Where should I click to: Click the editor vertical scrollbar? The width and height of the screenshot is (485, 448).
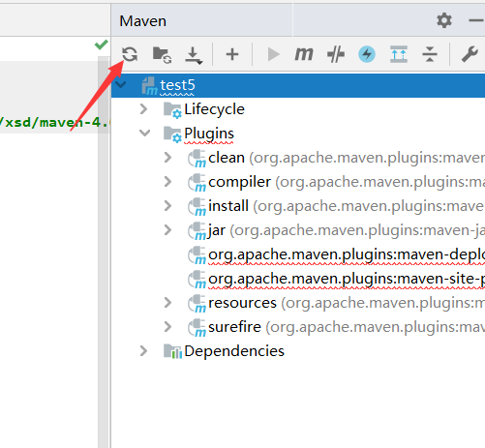104,252
